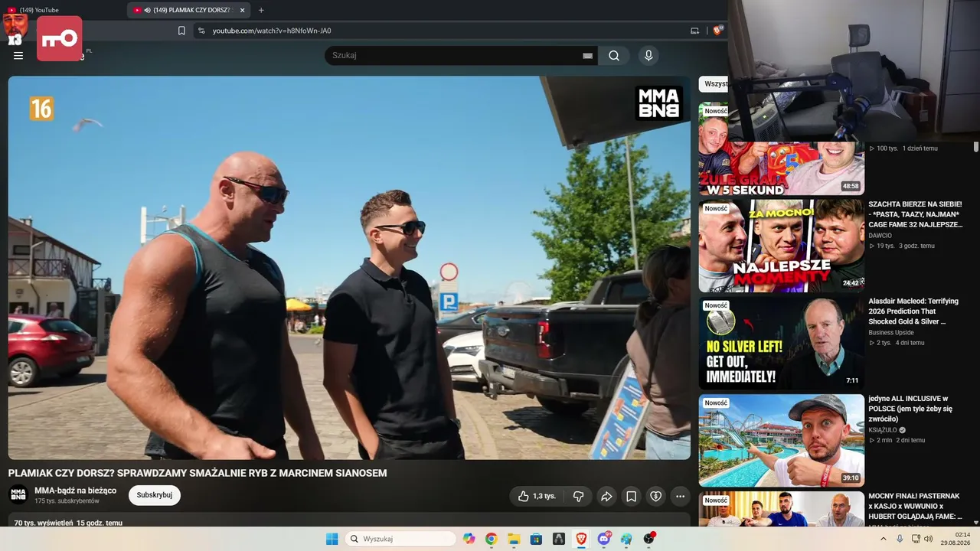Viewport: 980px width, 551px height.
Task: Open "jedyne ALL INCLUSIVE w POLSCE" video title
Action: click(910, 409)
